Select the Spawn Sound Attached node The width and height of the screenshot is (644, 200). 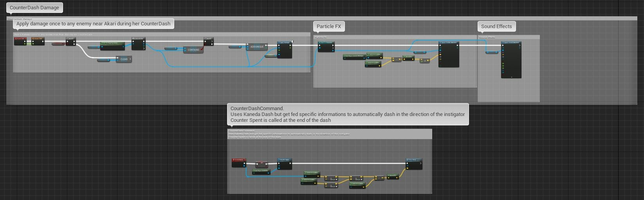coord(511,59)
